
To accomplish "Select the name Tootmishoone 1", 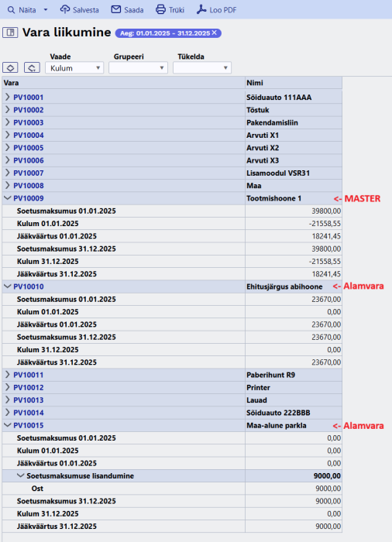I will 273,198.
